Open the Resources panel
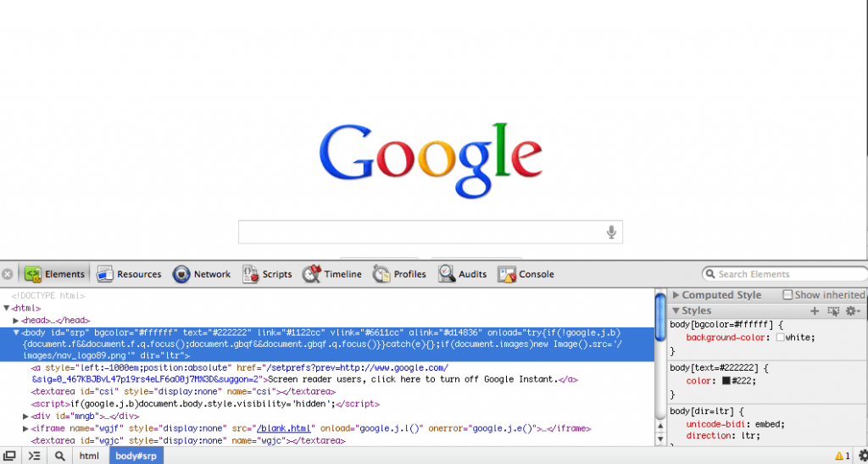The height and width of the screenshot is (464, 868). point(129,274)
